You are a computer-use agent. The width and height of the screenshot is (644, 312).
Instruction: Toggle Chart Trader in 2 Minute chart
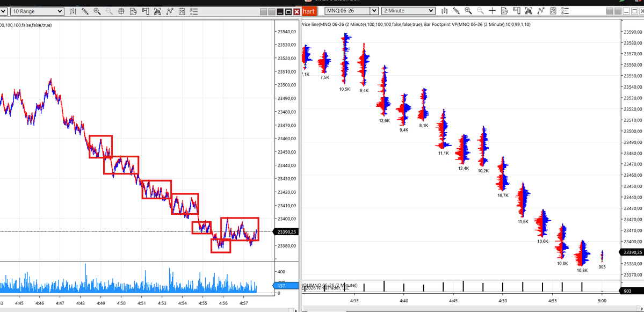pos(517,11)
